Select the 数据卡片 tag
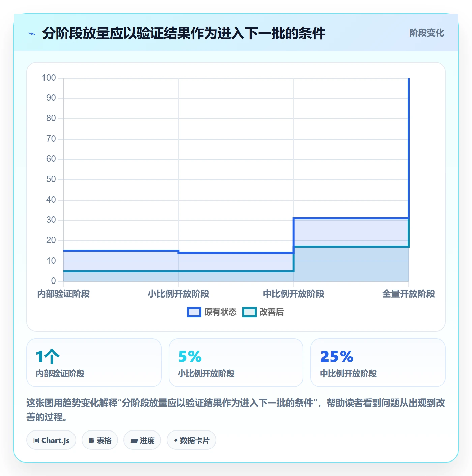472x476 pixels. tap(191, 440)
